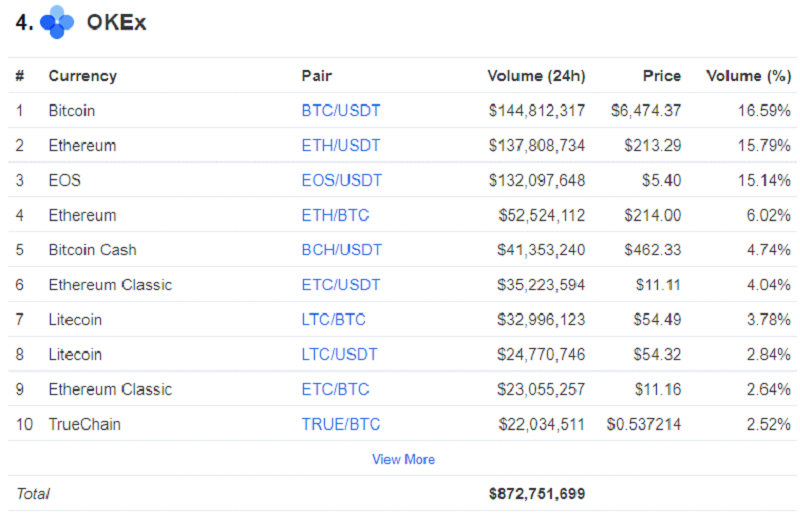
Task: Select Ethereum in the ETH/BTC row
Action: 82,215
